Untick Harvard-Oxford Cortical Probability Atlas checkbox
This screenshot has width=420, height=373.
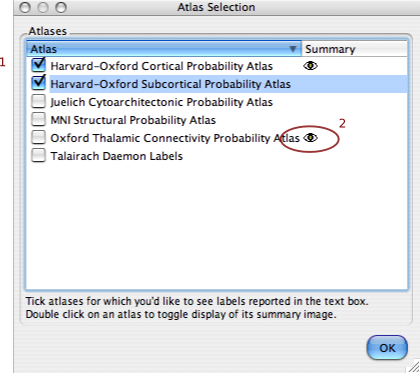(39, 65)
